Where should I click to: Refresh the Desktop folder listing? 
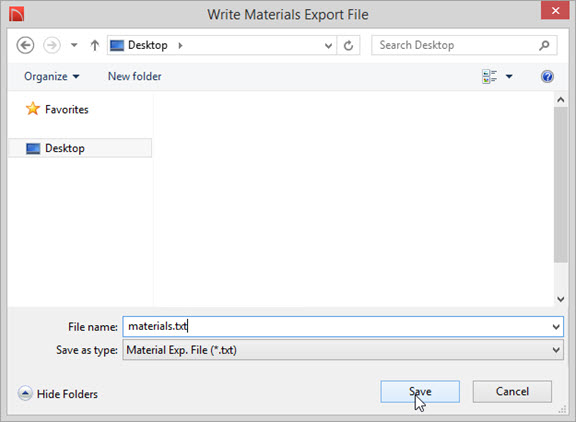click(348, 46)
